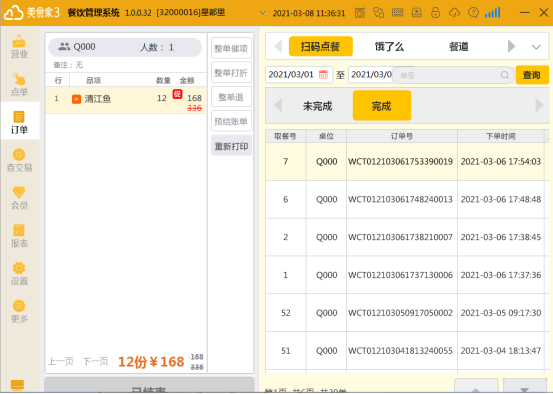
Task: Switch to the 饿了么 tab
Action: tap(389, 46)
